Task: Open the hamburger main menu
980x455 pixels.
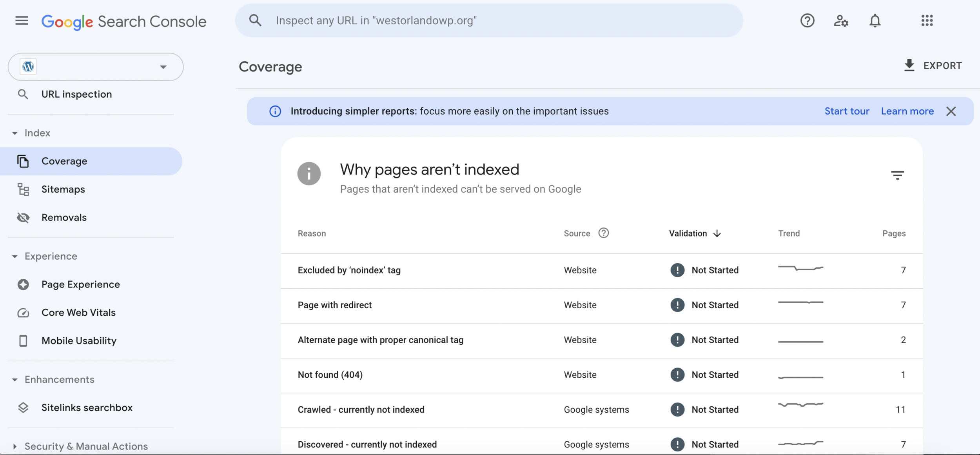Action: (22, 20)
